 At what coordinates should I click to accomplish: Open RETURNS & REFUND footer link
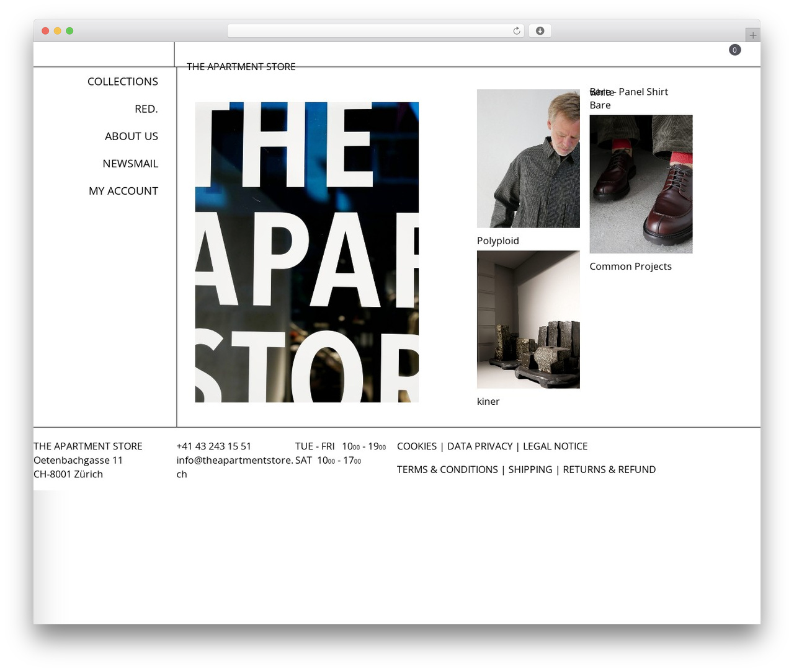pos(609,469)
